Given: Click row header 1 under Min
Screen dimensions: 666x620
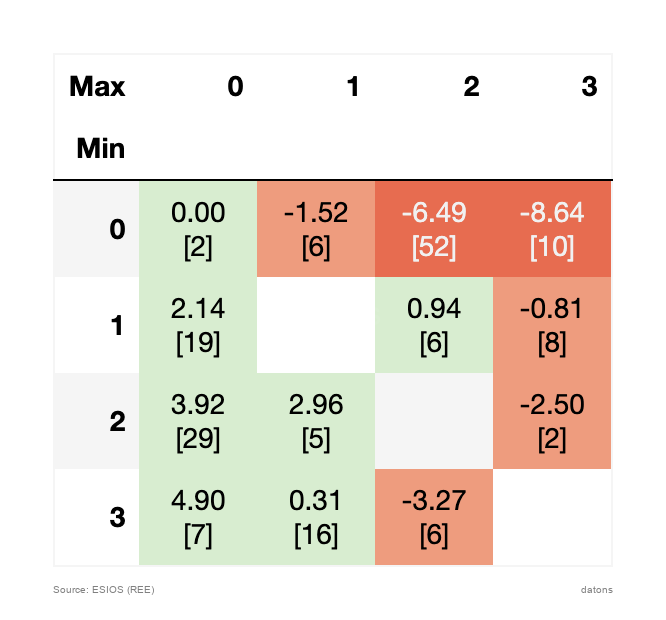Looking at the screenshot, I should tap(117, 325).
